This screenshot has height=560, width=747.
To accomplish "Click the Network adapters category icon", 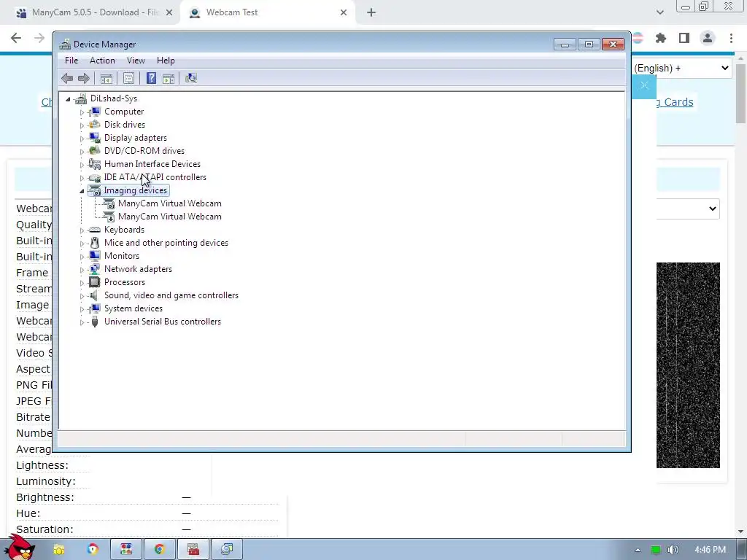I will coord(95,269).
